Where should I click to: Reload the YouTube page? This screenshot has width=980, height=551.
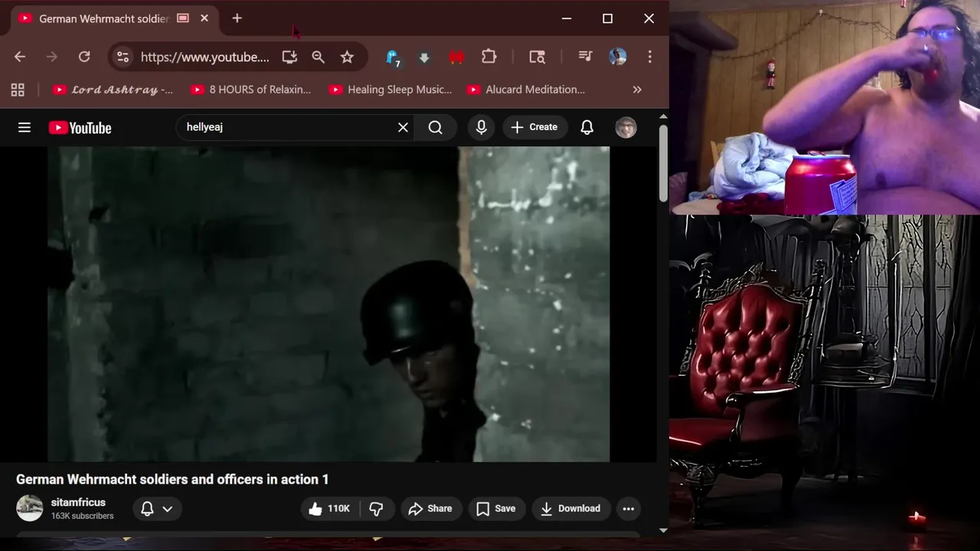pos(84,57)
